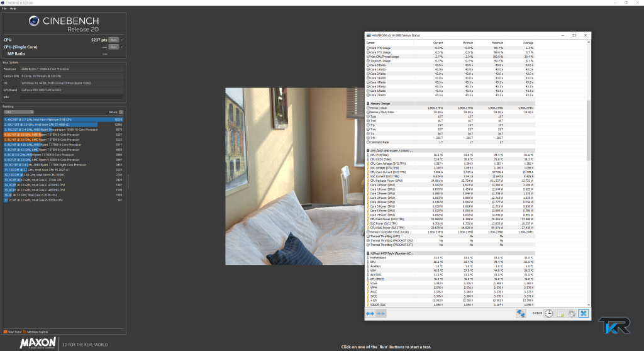Open the CPU ranking type dropdown
The height and width of the screenshot is (351, 644).
(x=18, y=112)
